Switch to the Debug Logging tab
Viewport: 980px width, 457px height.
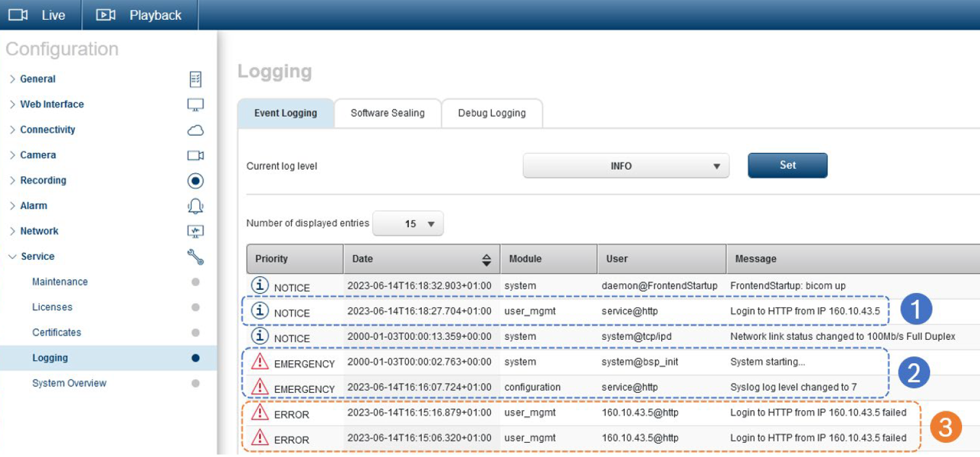click(492, 113)
